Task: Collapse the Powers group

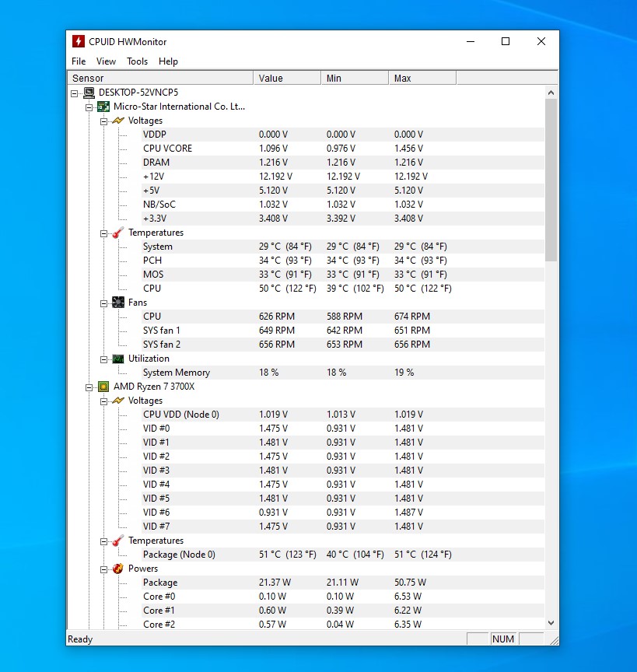Action: pyautogui.click(x=103, y=569)
